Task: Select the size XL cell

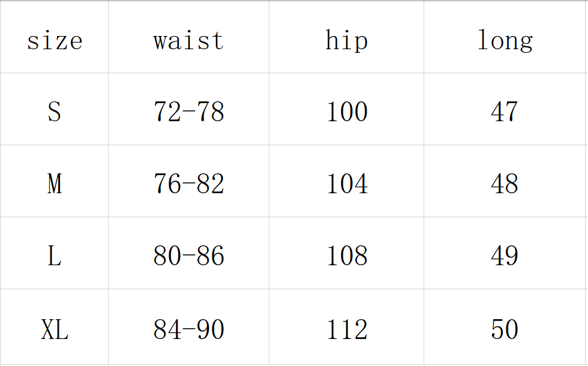Action: pos(55,329)
